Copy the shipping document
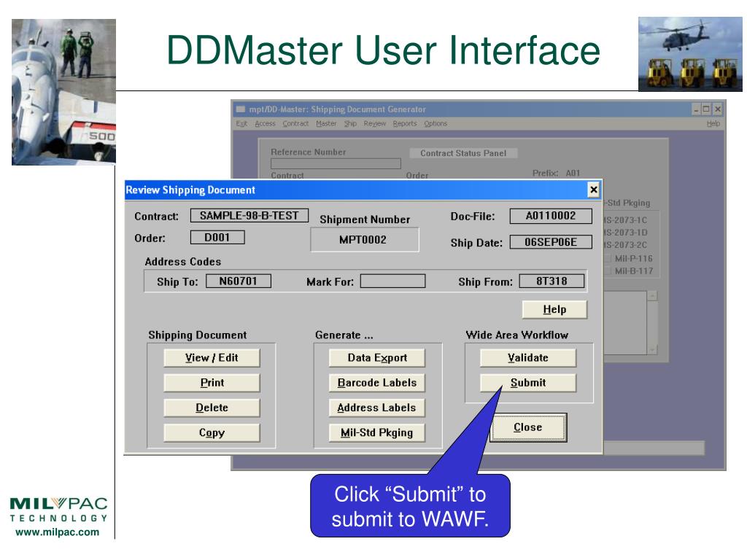 [x=212, y=433]
